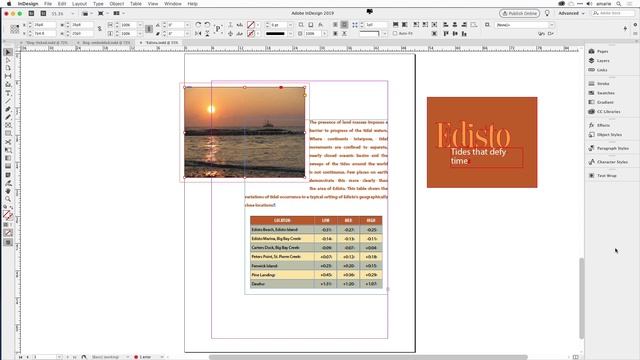
Task: Select the Pen tool
Action: pyautogui.click(x=8, y=109)
